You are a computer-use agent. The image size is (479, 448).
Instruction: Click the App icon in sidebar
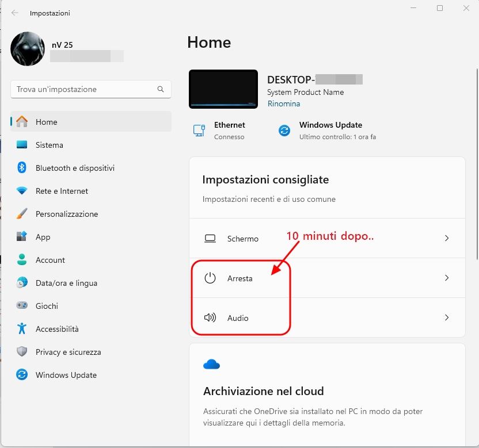(22, 236)
